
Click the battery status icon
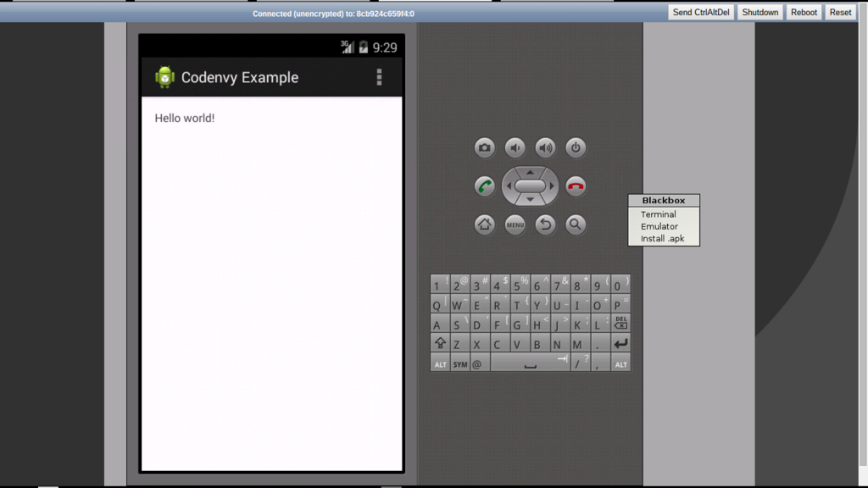coord(363,47)
